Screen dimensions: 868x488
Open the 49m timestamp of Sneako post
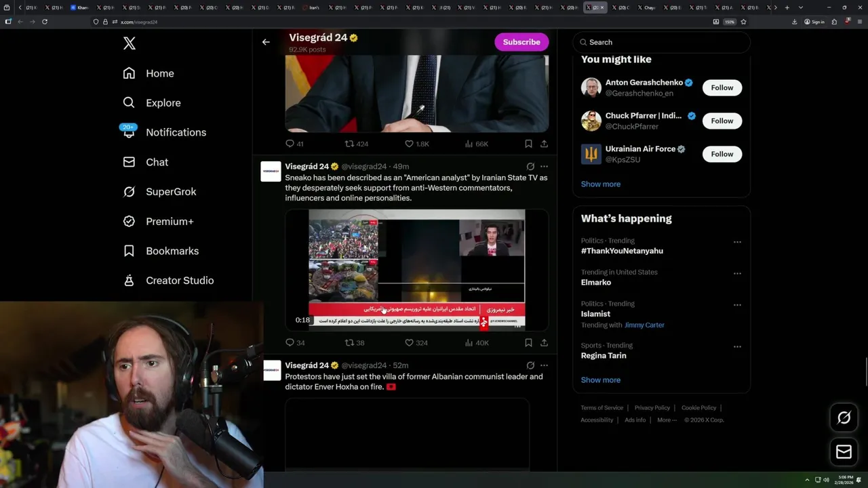(401, 167)
